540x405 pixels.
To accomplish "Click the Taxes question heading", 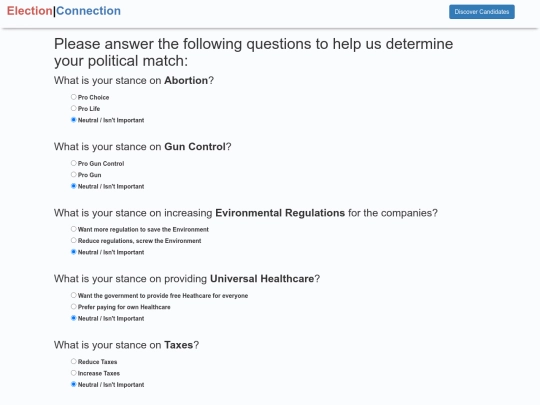I will pyautogui.click(x=126, y=345).
